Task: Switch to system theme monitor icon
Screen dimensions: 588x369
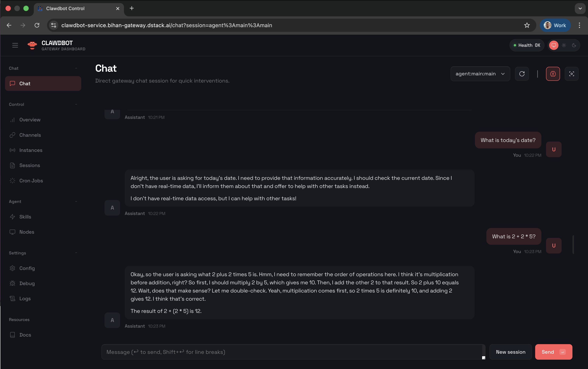Action: 554,45
